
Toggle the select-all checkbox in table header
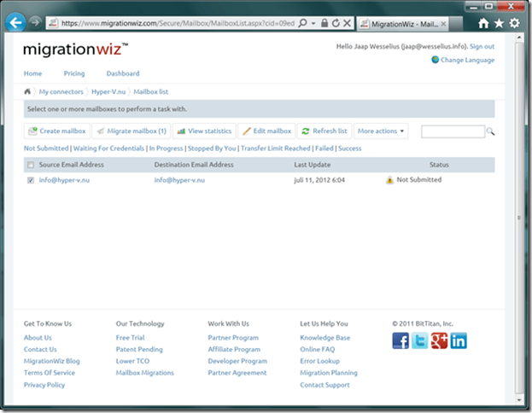pos(32,165)
